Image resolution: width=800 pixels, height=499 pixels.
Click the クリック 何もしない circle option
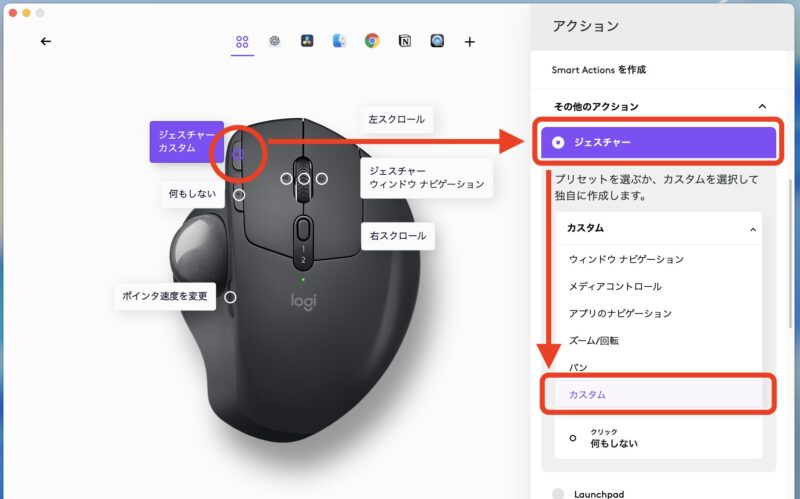pyautogui.click(x=573, y=437)
